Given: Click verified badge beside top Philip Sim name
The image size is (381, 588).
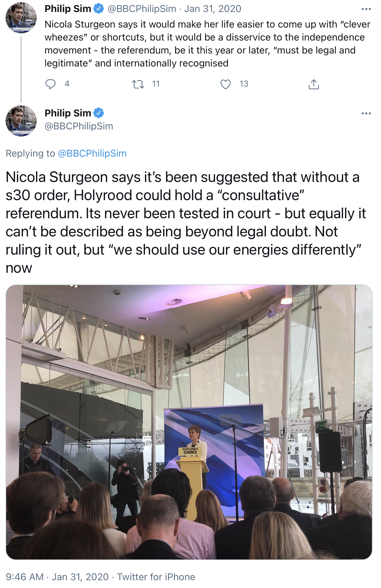Looking at the screenshot, I should (x=99, y=9).
